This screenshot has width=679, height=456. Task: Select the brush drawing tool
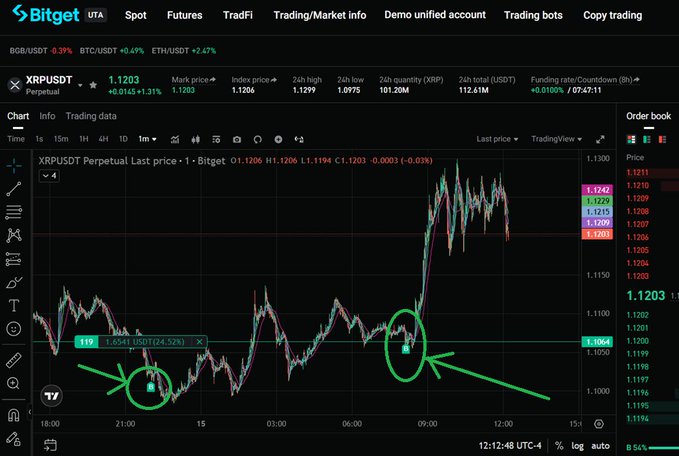point(14,282)
